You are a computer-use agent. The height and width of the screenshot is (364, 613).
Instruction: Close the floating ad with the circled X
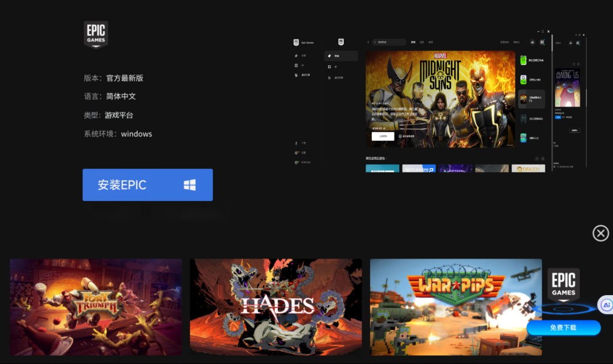click(x=600, y=233)
